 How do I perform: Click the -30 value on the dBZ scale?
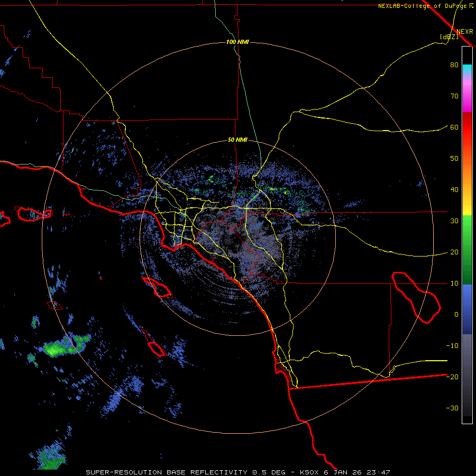(452, 408)
